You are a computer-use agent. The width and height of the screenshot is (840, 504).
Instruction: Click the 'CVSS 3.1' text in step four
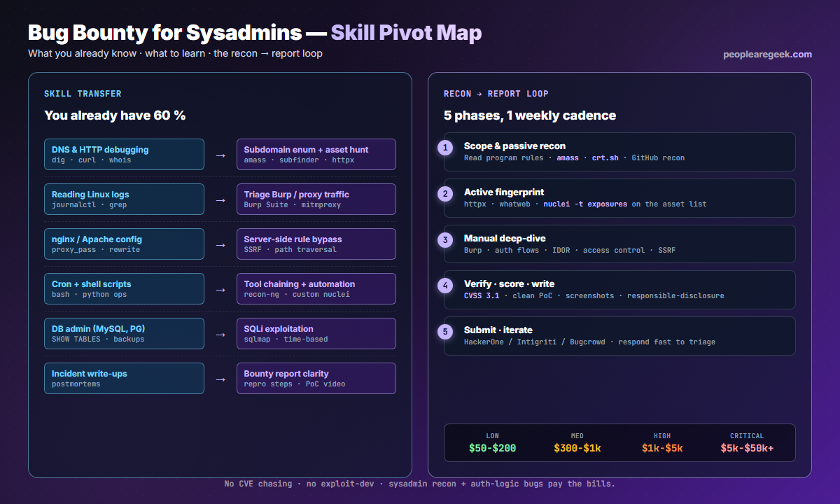(x=482, y=295)
